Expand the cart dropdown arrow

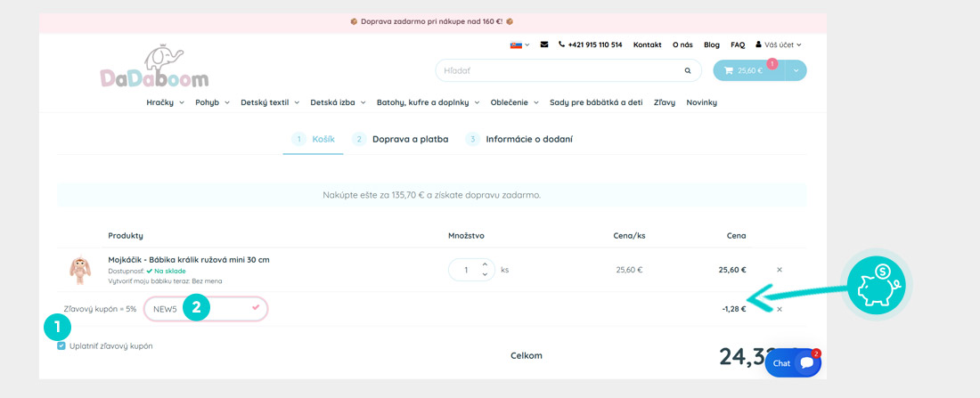coord(795,70)
